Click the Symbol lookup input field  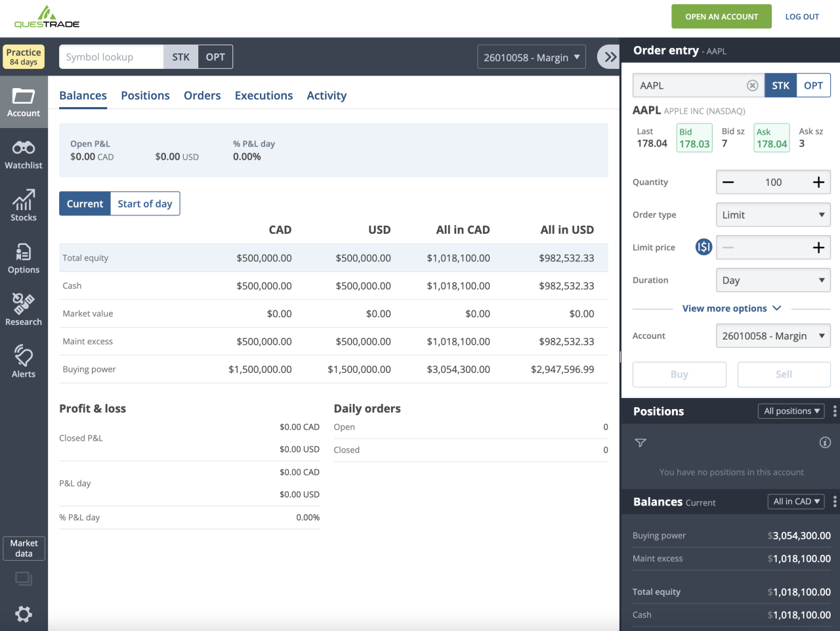pyautogui.click(x=111, y=57)
